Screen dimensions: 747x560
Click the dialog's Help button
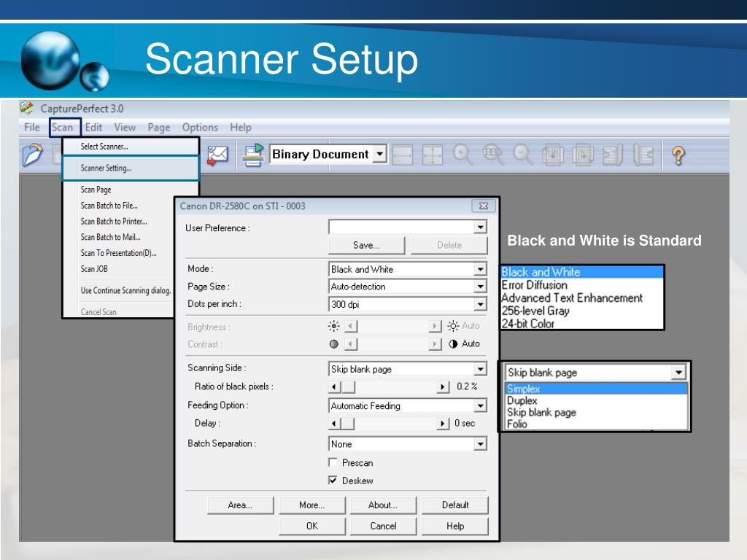click(x=455, y=526)
